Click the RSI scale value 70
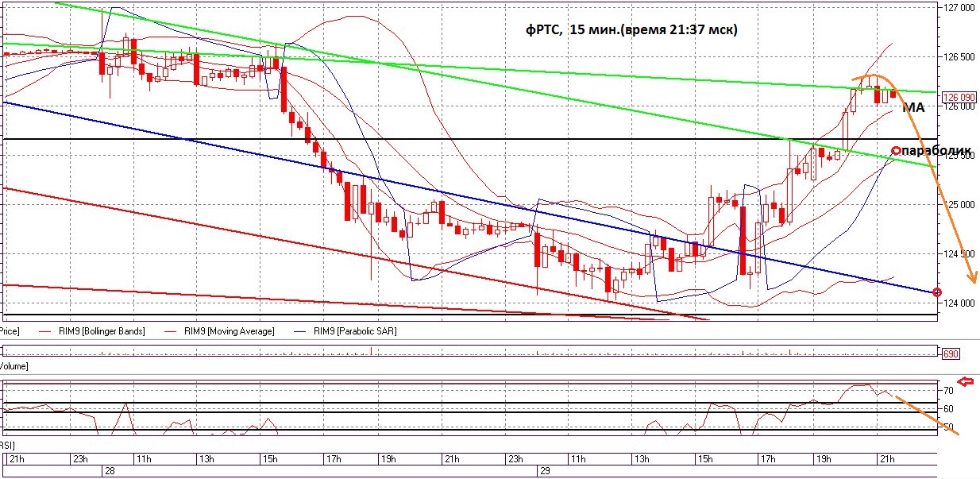The image size is (980, 479). click(948, 391)
